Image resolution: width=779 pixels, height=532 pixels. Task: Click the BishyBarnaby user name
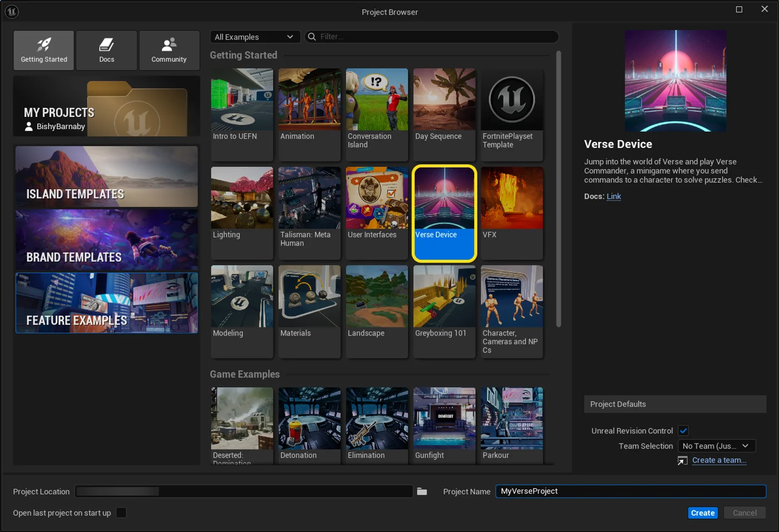coord(61,126)
